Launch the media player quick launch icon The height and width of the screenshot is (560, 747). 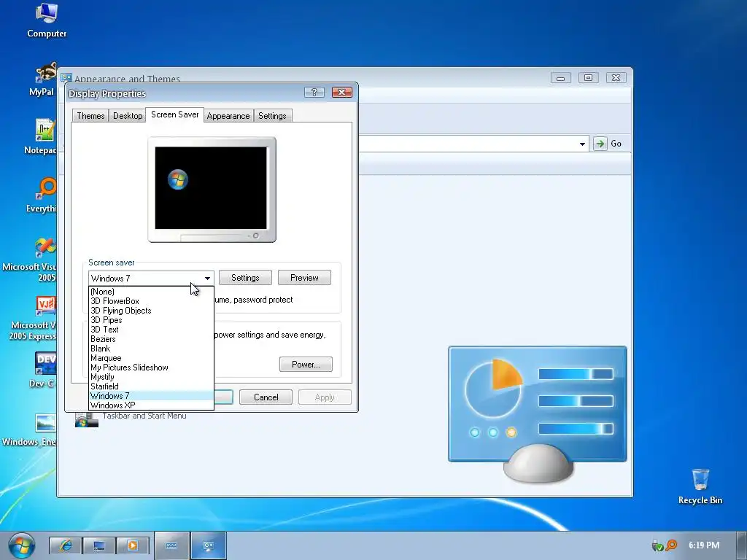click(133, 545)
